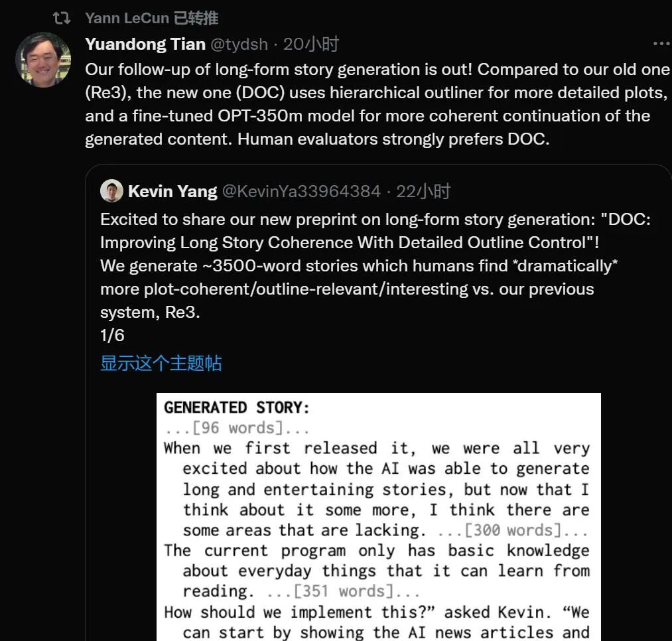Click the retweet icon beside Yann LeCun
The height and width of the screenshot is (641, 672).
coord(62,18)
